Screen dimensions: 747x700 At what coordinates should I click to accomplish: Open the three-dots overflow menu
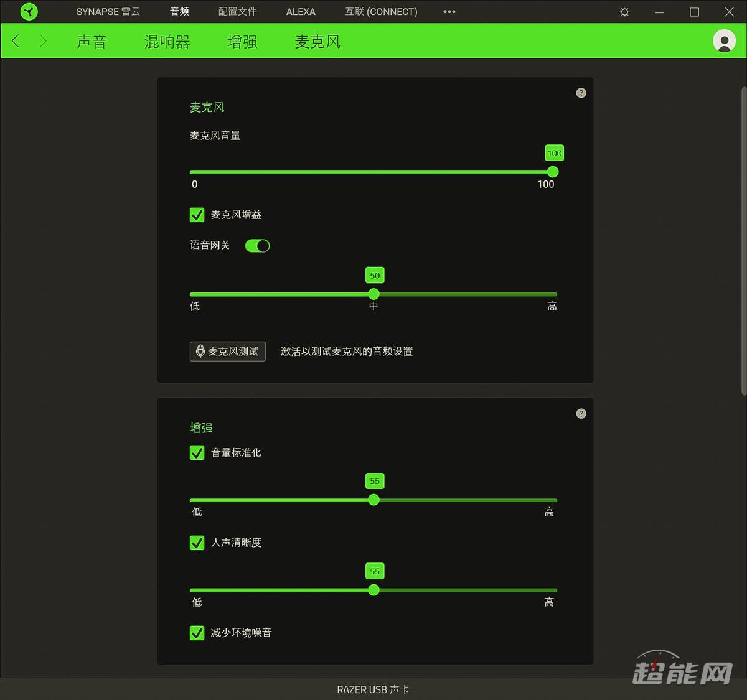(x=449, y=12)
